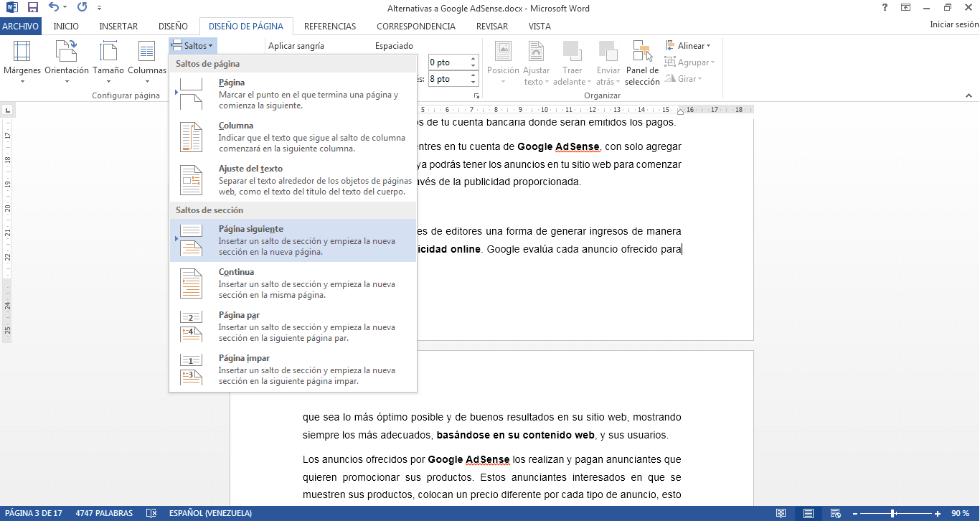Open the Panel de selección
The height and width of the screenshot is (521, 980).
[641, 62]
